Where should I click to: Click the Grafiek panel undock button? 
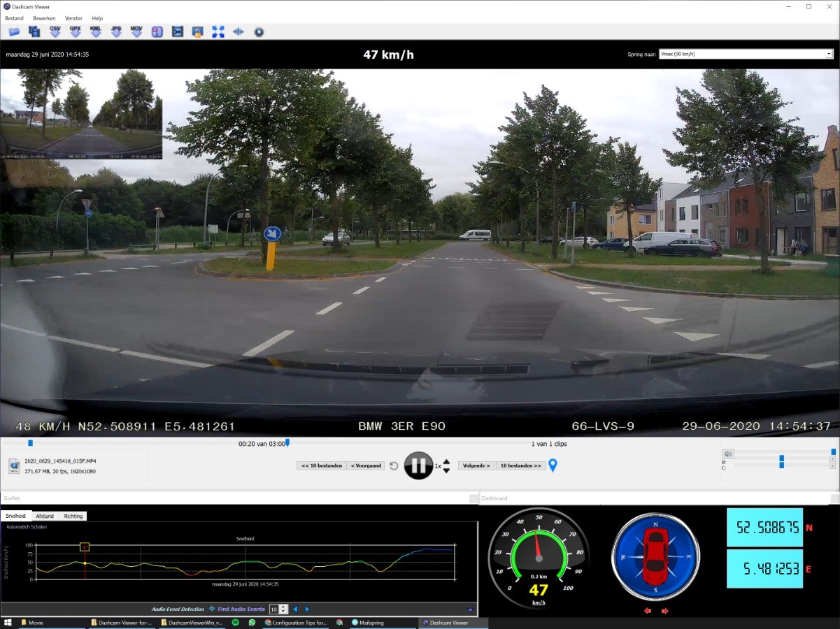coord(474,498)
